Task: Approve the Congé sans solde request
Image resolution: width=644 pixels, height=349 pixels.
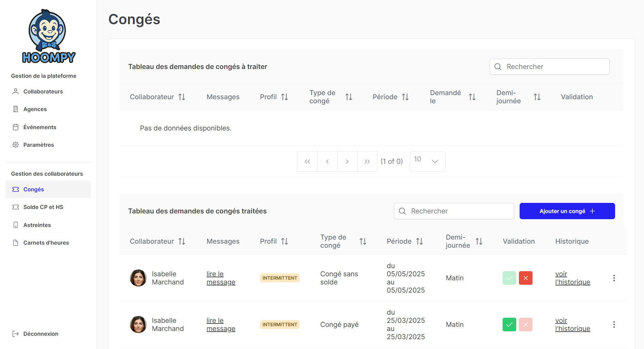Action: [509, 278]
